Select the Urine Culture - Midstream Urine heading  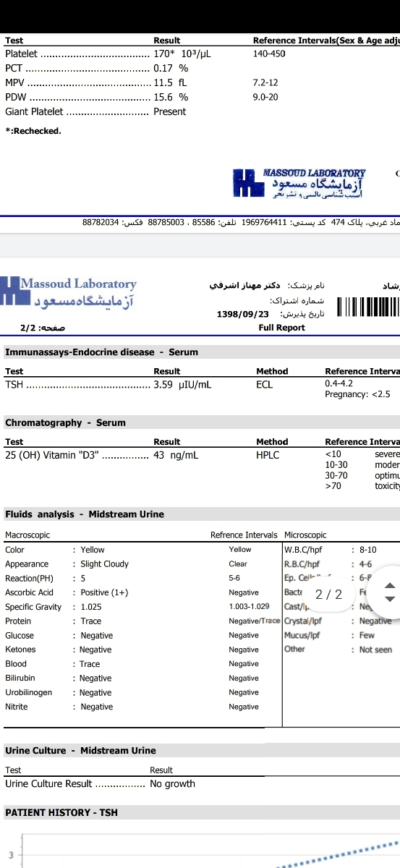(x=80, y=751)
